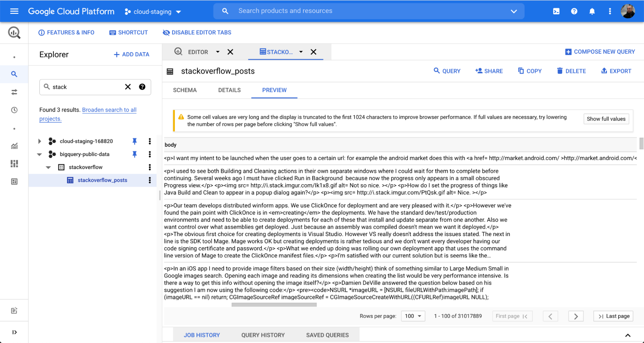Open Release notes icon in sidebar
Screen dimensions: 644x343
coord(14,311)
